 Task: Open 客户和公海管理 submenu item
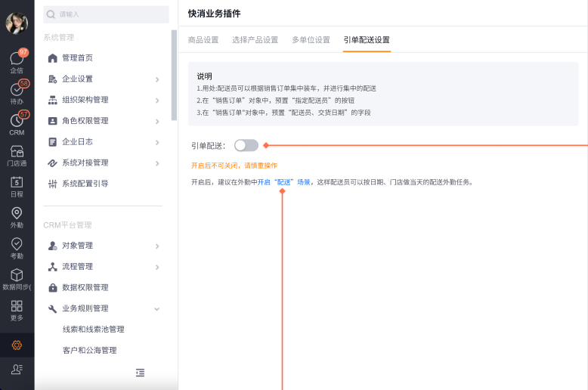[x=90, y=350]
